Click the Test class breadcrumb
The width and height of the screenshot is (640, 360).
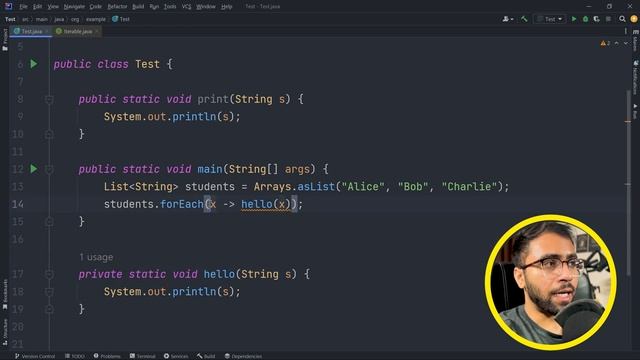click(x=121, y=19)
